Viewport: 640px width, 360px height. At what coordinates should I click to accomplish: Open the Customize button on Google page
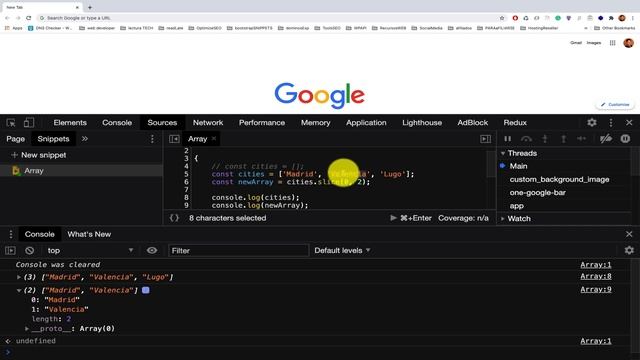[x=615, y=104]
